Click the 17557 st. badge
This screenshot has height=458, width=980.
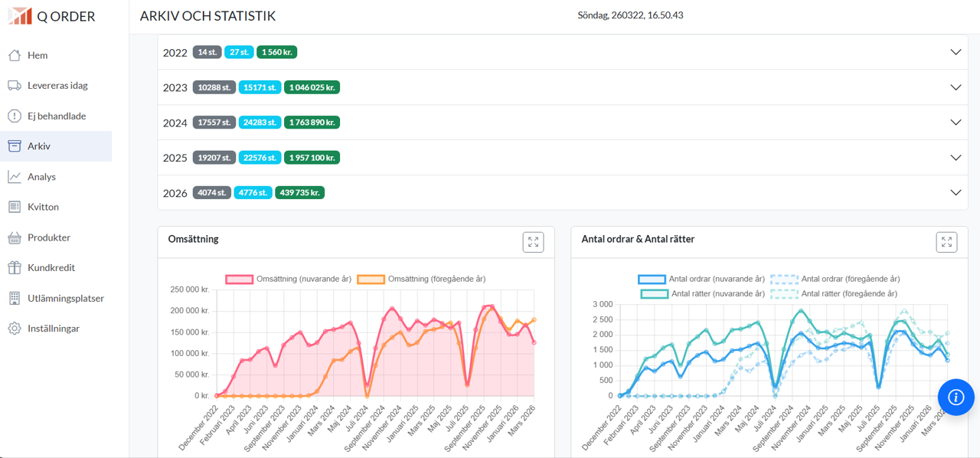tap(214, 123)
